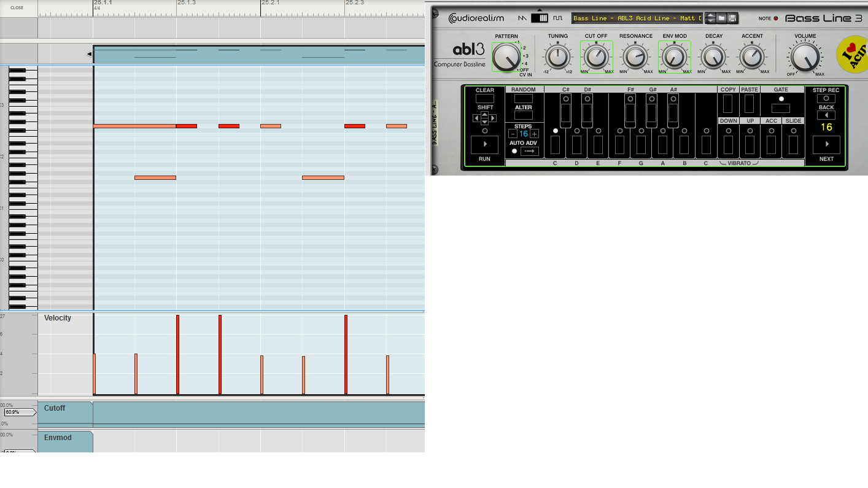The width and height of the screenshot is (868, 488).
Task: Select the B white key
Action: [x=684, y=145]
